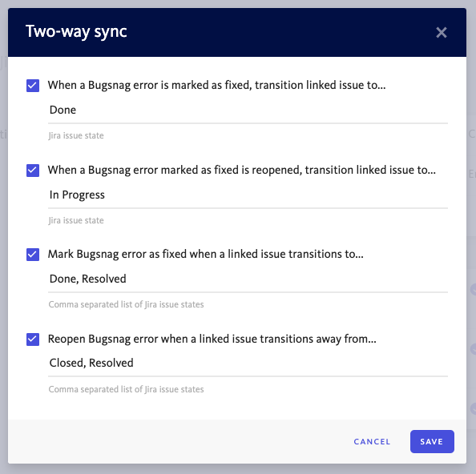This screenshot has width=476, height=474.
Task: Select Jira issue state hint under Done
Action: tap(76, 135)
